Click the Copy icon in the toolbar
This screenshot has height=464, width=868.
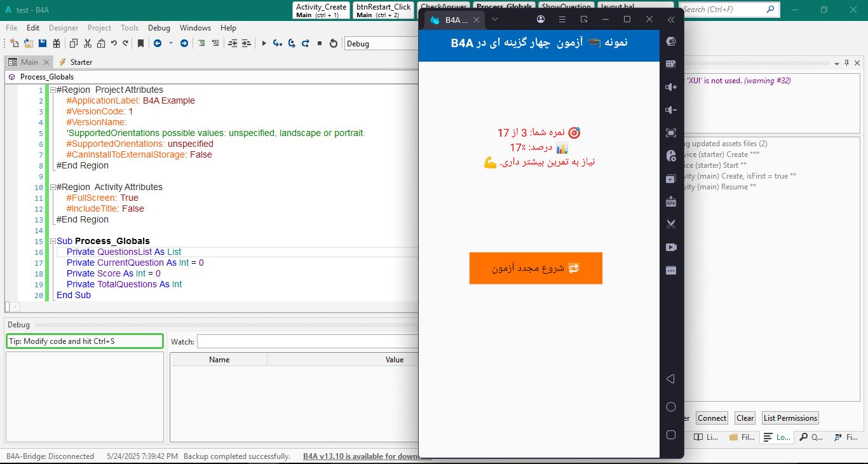pos(74,43)
